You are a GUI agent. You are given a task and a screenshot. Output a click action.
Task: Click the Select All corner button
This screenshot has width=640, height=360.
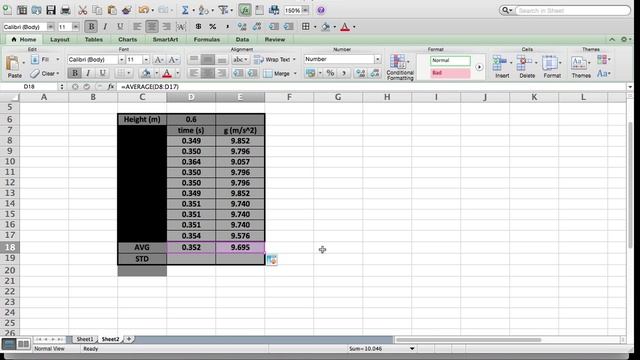coord(10,97)
